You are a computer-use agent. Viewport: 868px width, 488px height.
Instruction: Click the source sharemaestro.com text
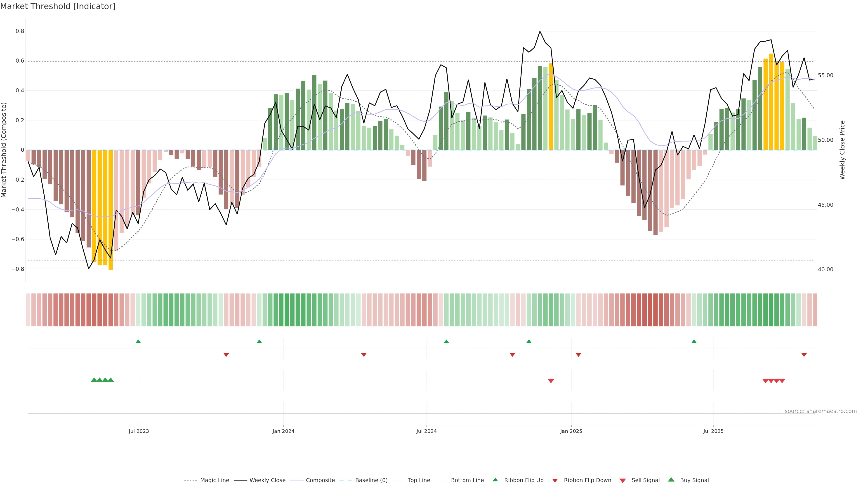(x=821, y=411)
